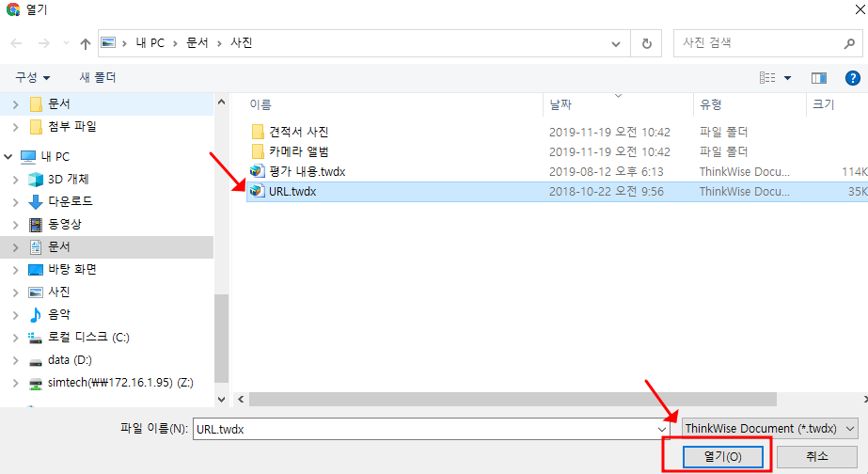This screenshot has width=868, height=474.
Task: Sort by the 이름 column header
Action: click(260, 104)
